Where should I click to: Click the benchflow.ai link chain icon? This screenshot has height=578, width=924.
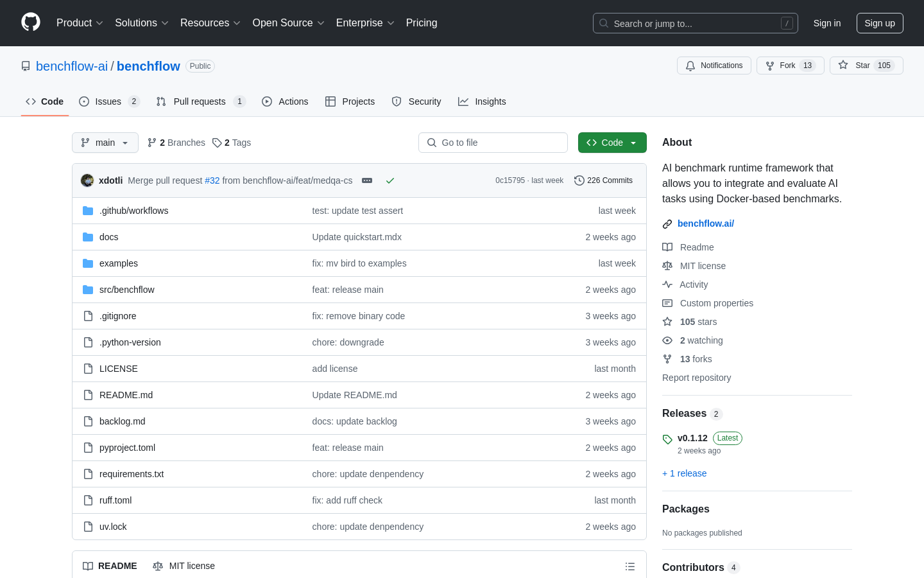coord(667,224)
